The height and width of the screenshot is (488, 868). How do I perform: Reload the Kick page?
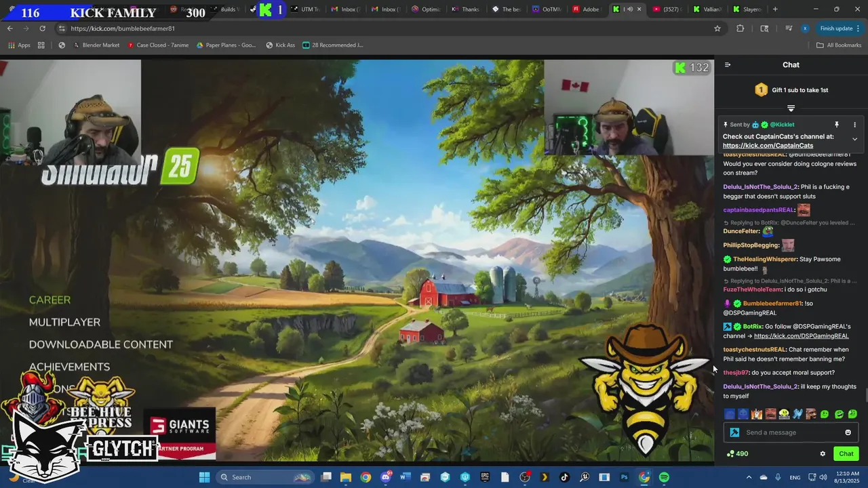42,28
